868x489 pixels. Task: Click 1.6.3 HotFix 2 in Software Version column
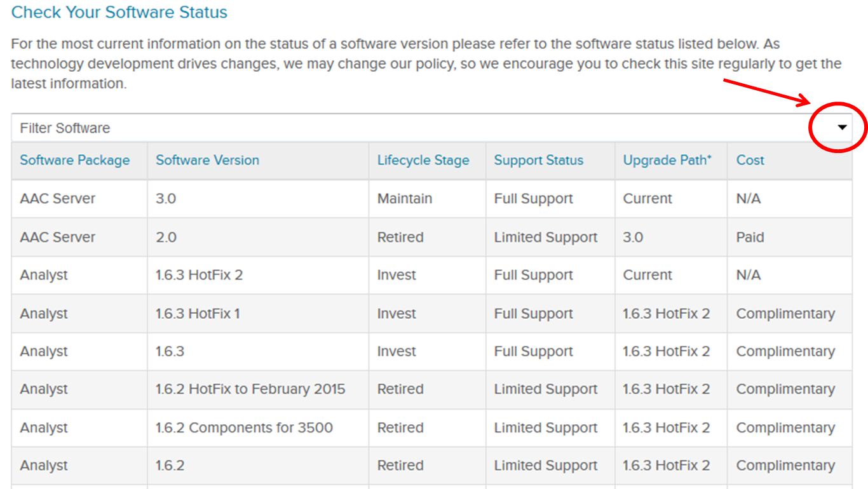(199, 275)
